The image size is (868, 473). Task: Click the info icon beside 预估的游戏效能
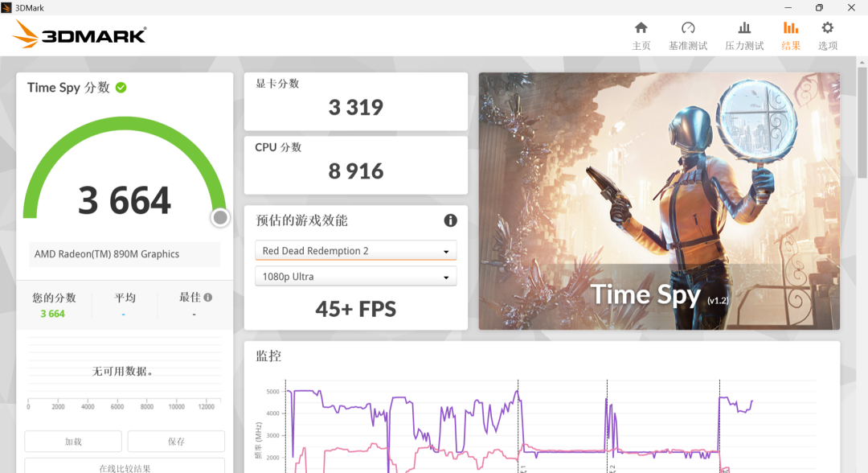[451, 220]
